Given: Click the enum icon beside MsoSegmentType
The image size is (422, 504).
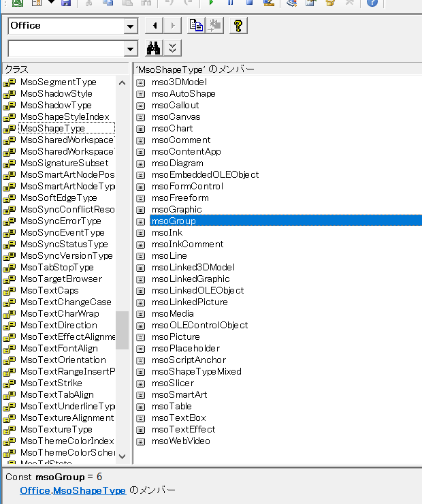Looking at the screenshot, I should 10,82.
